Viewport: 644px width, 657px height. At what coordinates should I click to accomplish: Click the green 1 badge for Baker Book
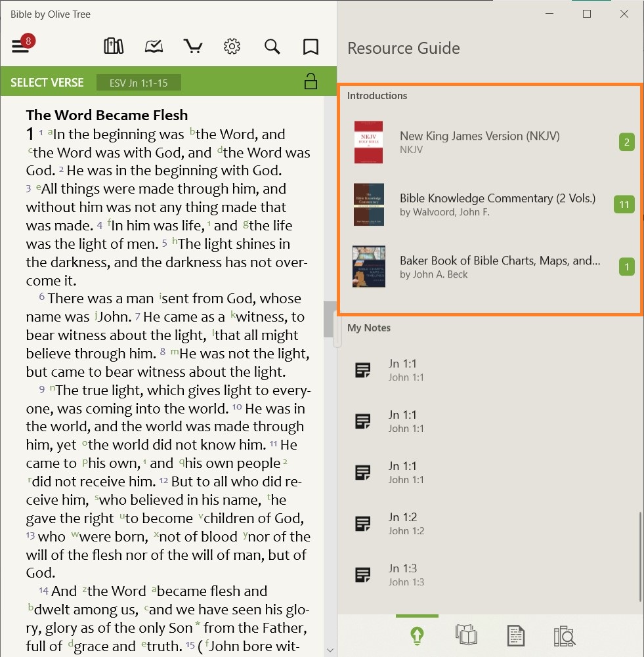[626, 267]
